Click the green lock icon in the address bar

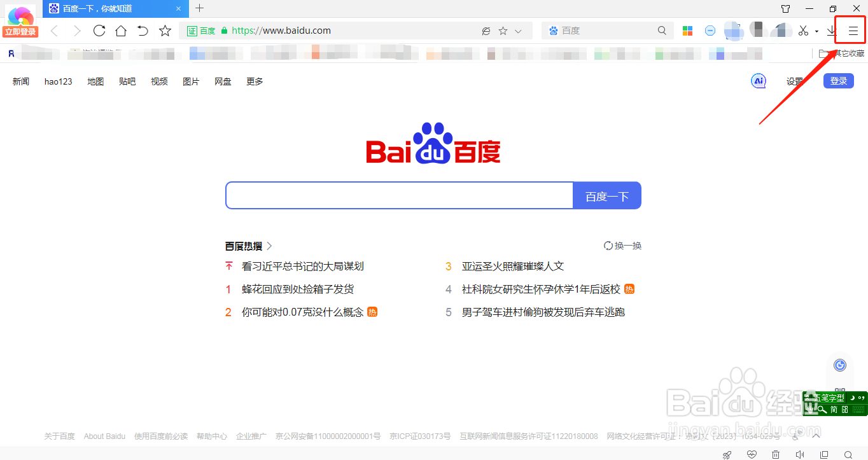pos(224,31)
